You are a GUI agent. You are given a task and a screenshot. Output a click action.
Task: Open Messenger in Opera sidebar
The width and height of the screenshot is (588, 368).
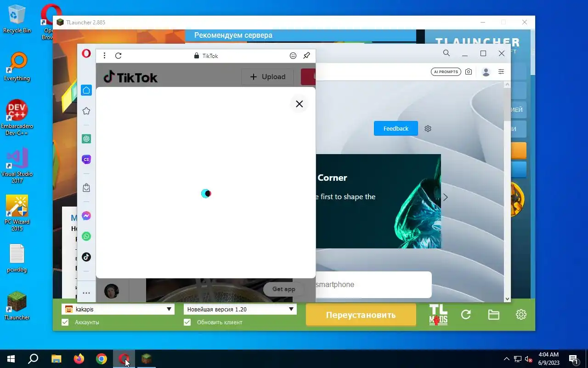coord(86,216)
